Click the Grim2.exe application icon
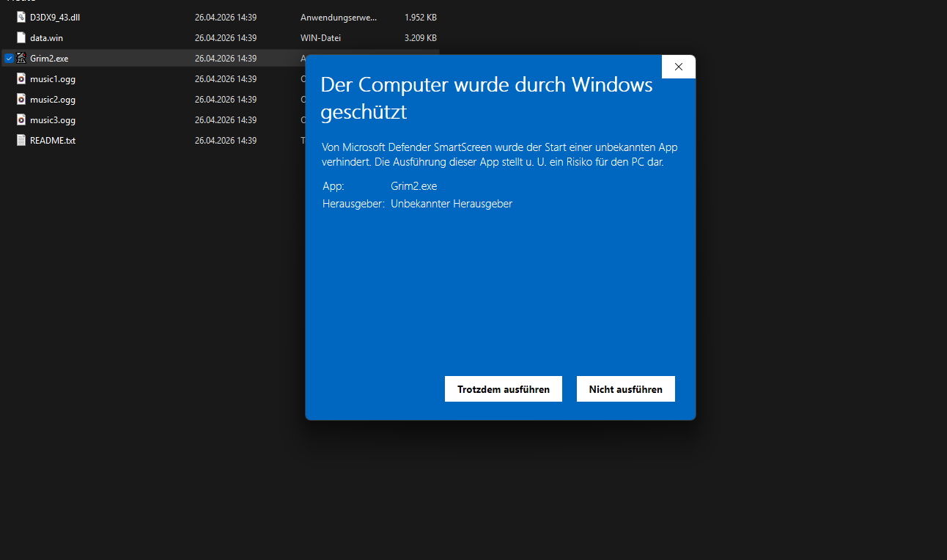Viewport: 947px width, 560px height. point(21,58)
